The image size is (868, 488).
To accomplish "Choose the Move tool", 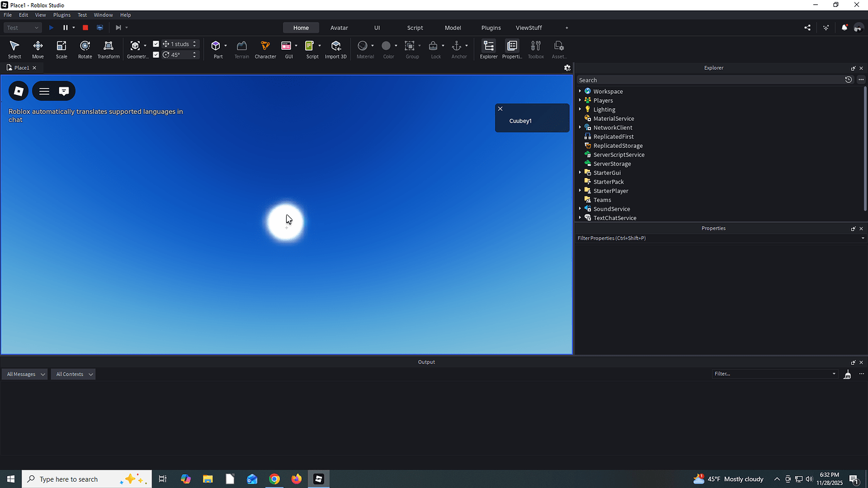I will click(38, 50).
